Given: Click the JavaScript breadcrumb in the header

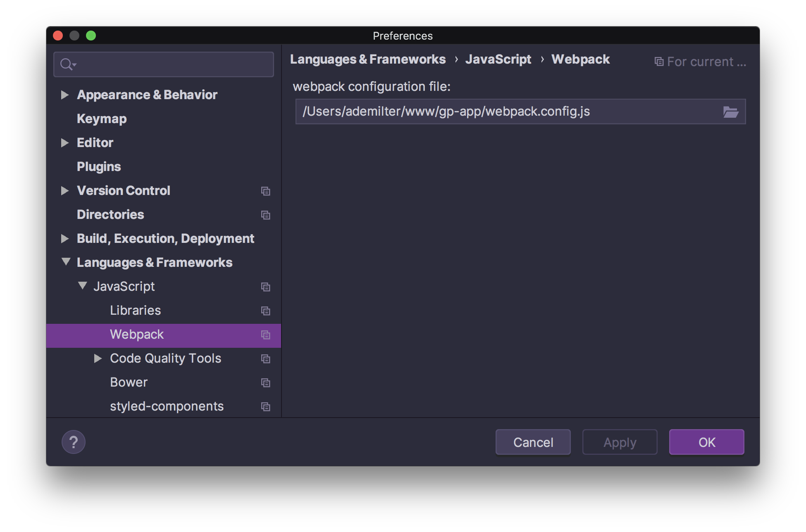Looking at the screenshot, I should [x=498, y=59].
